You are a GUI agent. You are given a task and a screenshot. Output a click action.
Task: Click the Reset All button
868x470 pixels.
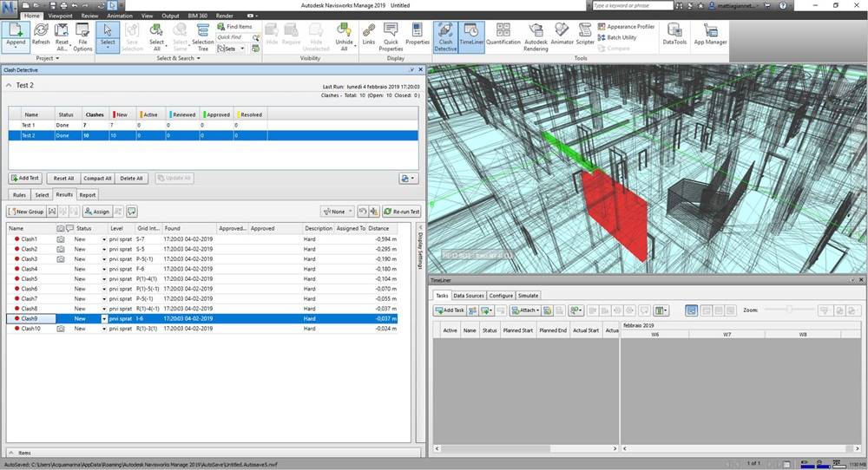pos(63,178)
